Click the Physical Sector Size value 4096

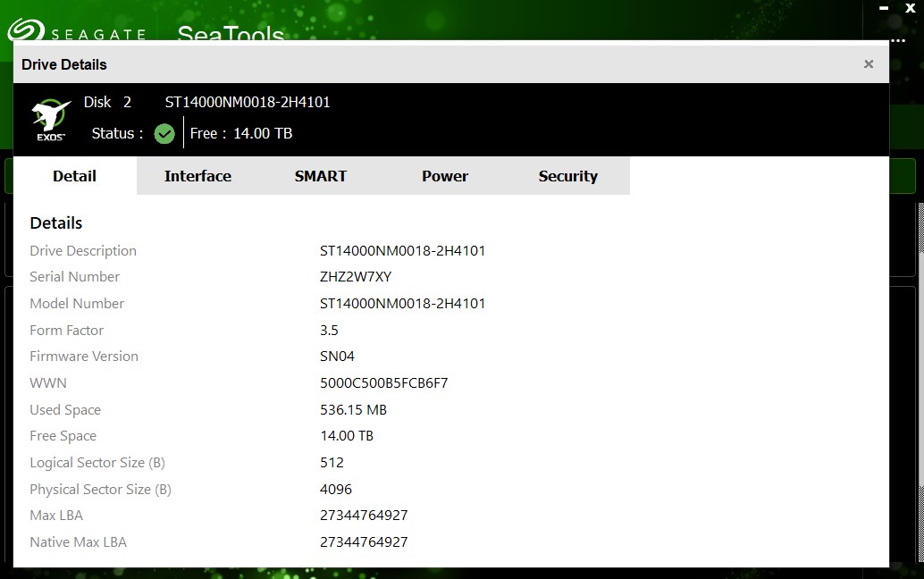coord(336,490)
